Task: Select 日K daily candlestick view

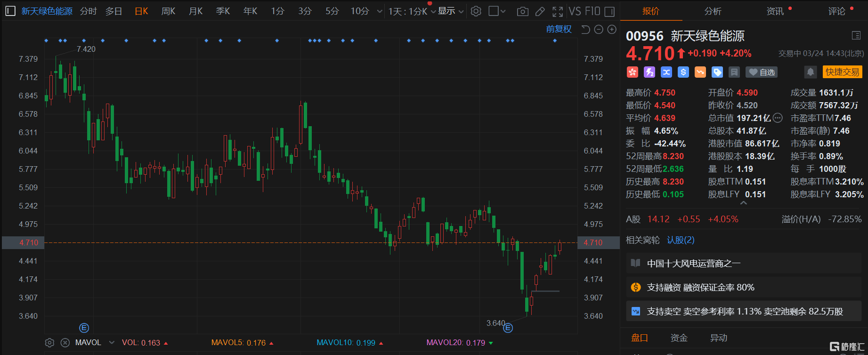Action: [141, 11]
